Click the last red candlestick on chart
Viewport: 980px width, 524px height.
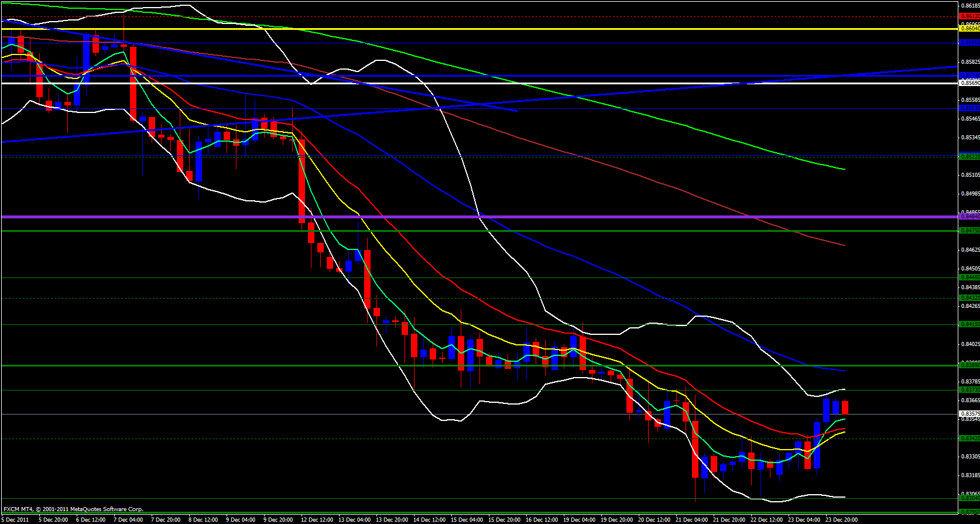(x=845, y=407)
